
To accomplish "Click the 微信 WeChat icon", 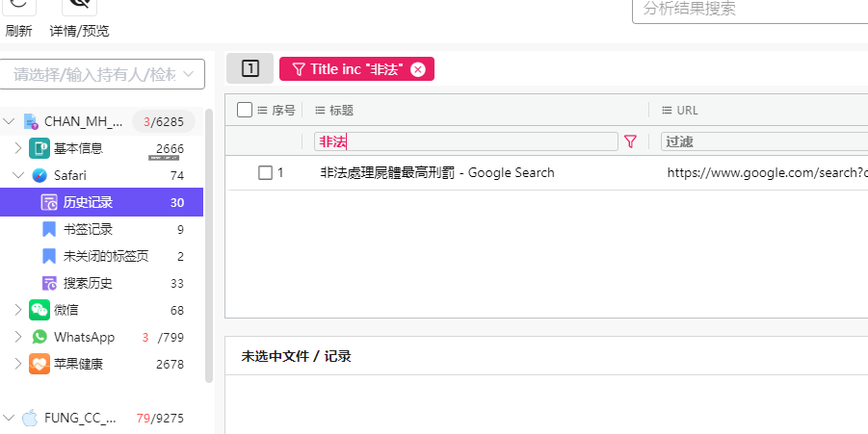I will [x=39, y=310].
